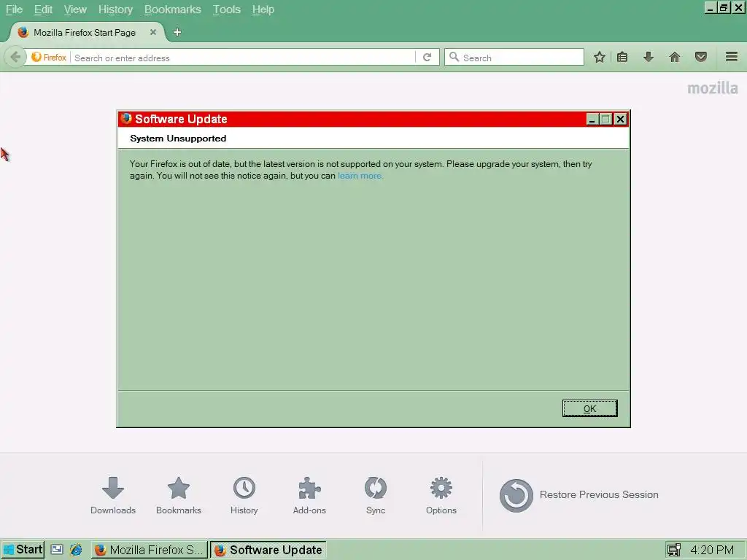Open the Help menu
This screenshot has height=560, width=747.
pos(263,9)
